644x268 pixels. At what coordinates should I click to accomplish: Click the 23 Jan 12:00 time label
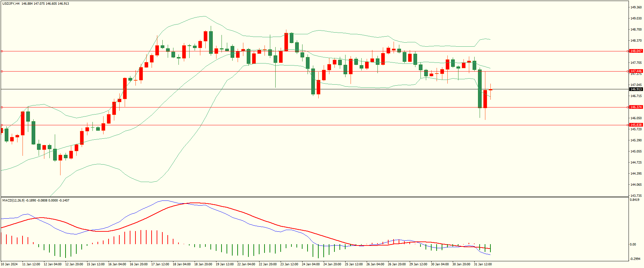[x=289, y=264]
